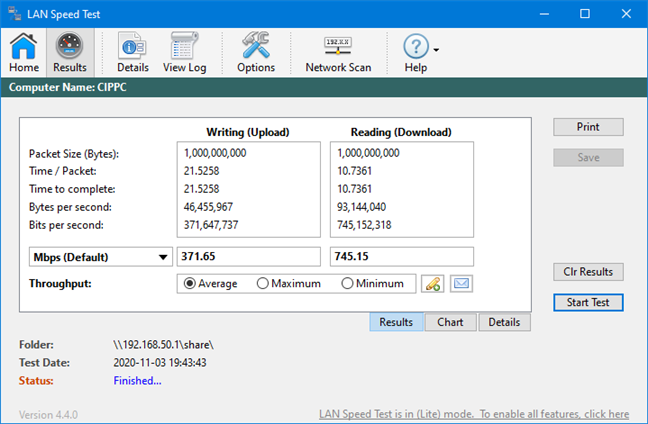The image size is (648, 424).
Task: Click the LAN Speed Test title bar icon
Action: click(x=15, y=14)
